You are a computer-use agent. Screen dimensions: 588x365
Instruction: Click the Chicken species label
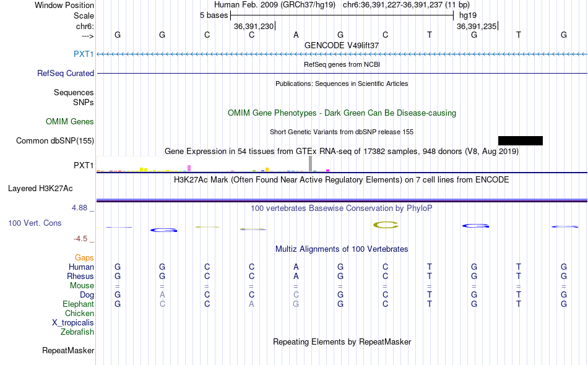coord(79,313)
